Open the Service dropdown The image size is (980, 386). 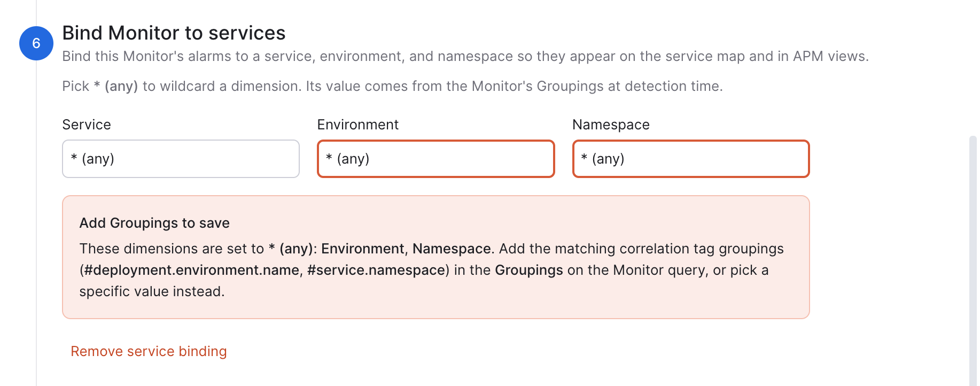pyautogui.click(x=181, y=159)
